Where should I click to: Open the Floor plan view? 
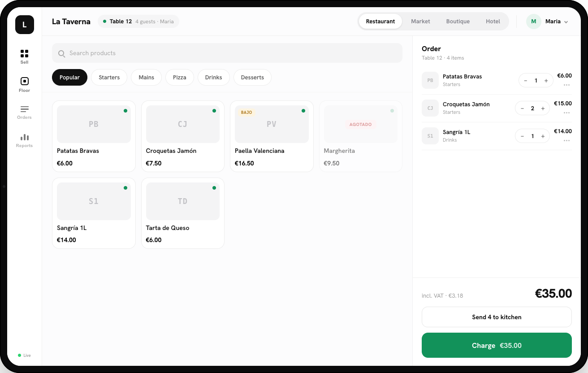click(24, 85)
